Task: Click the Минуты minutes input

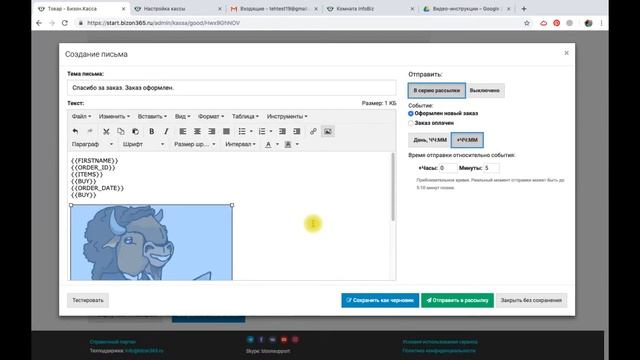Action: pos(491,168)
